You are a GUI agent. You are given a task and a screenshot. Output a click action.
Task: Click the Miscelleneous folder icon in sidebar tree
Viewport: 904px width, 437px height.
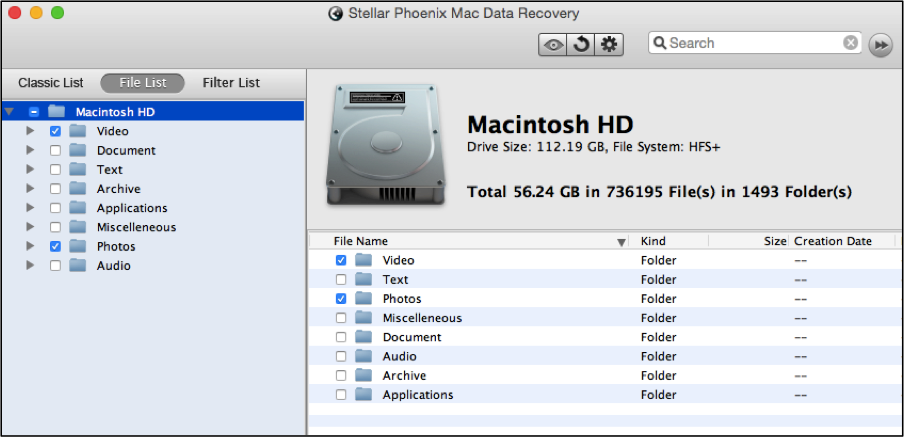78,227
